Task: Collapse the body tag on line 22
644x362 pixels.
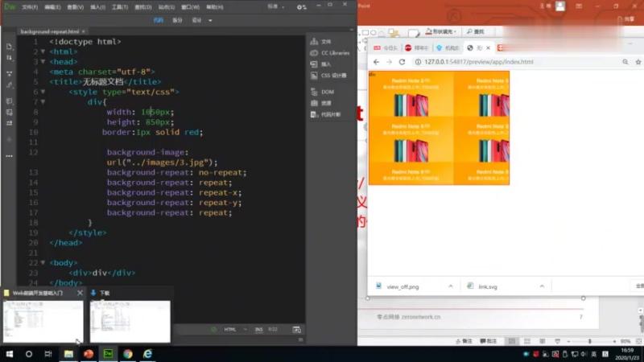Action: pyautogui.click(x=43, y=263)
